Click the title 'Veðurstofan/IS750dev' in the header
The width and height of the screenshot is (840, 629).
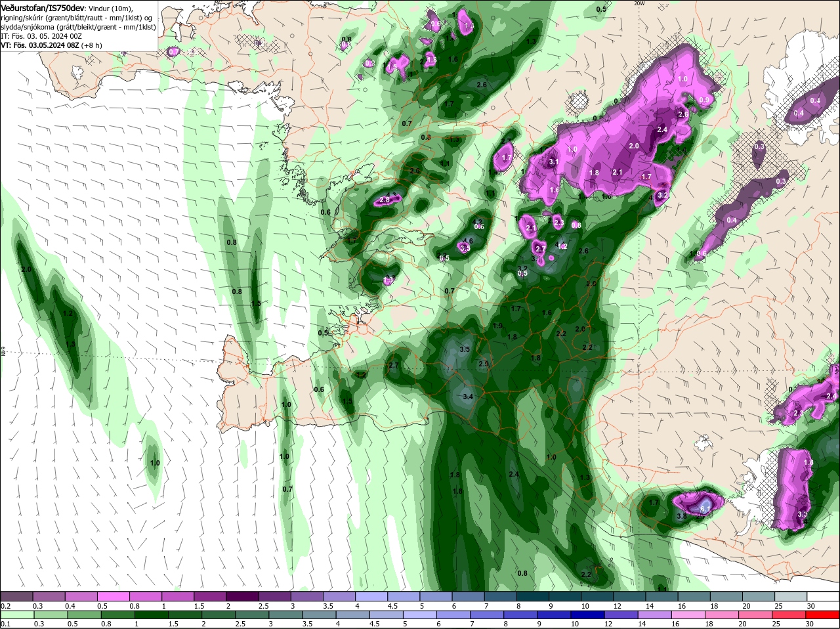point(43,7)
